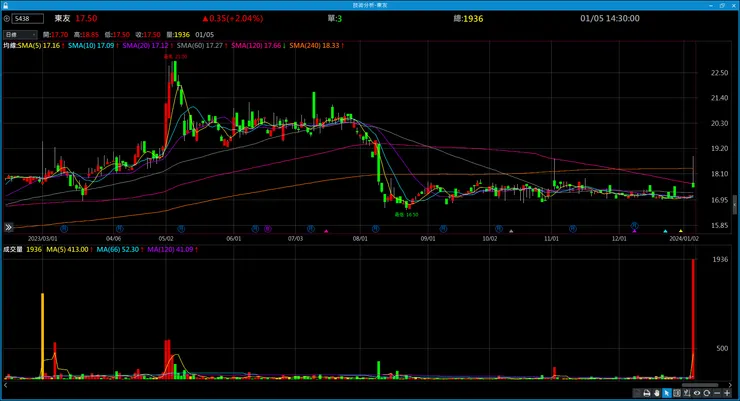Expand the side panel double-chevron button
The height and width of the screenshot is (401, 740).
[8, 227]
